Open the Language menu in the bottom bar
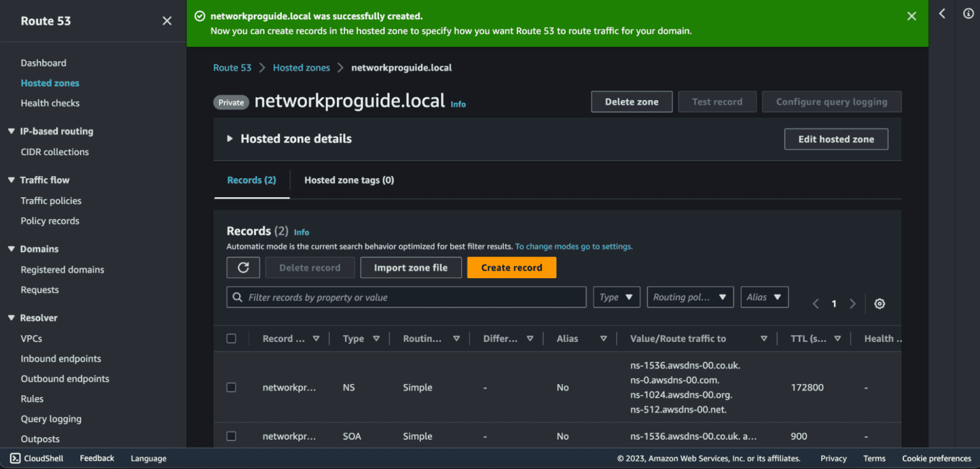Image resolution: width=980 pixels, height=469 pixels. 148,458
